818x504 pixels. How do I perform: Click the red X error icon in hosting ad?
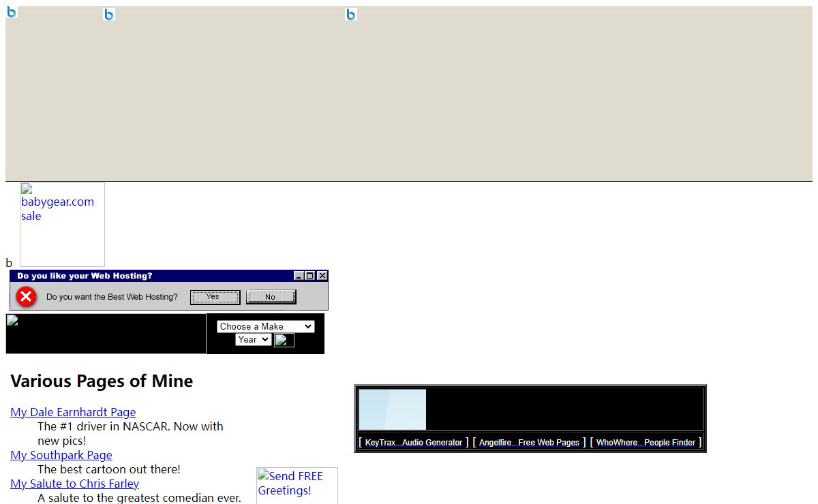pos(26,297)
